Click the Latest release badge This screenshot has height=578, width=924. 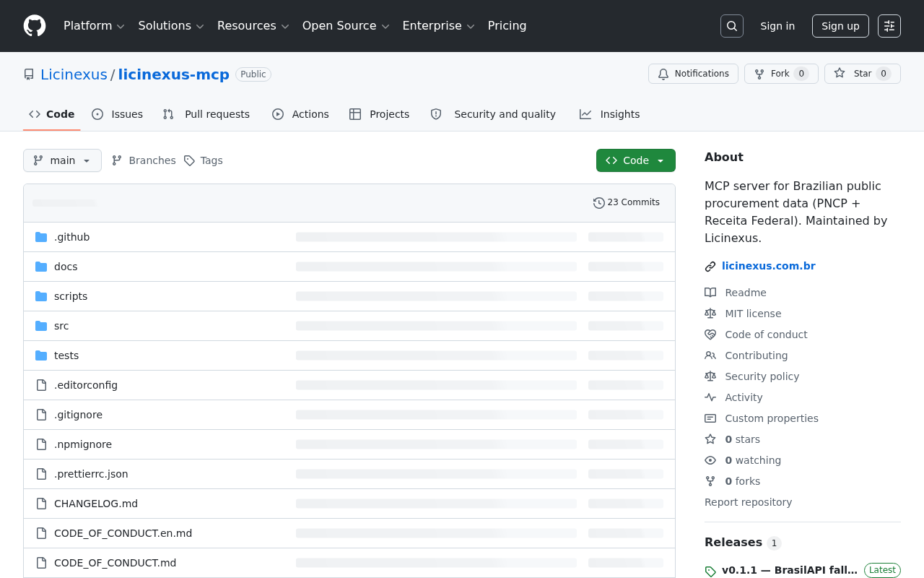pyautogui.click(x=882, y=570)
